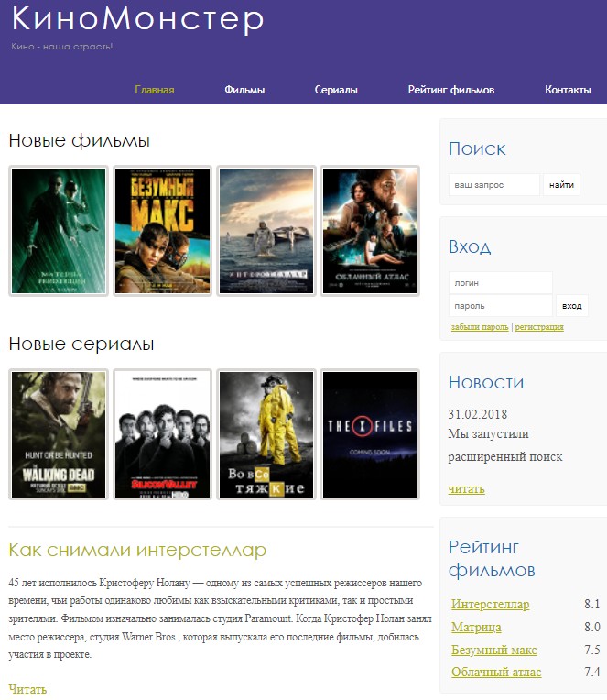Click the rating value 7.5

(x=592, y=650)
